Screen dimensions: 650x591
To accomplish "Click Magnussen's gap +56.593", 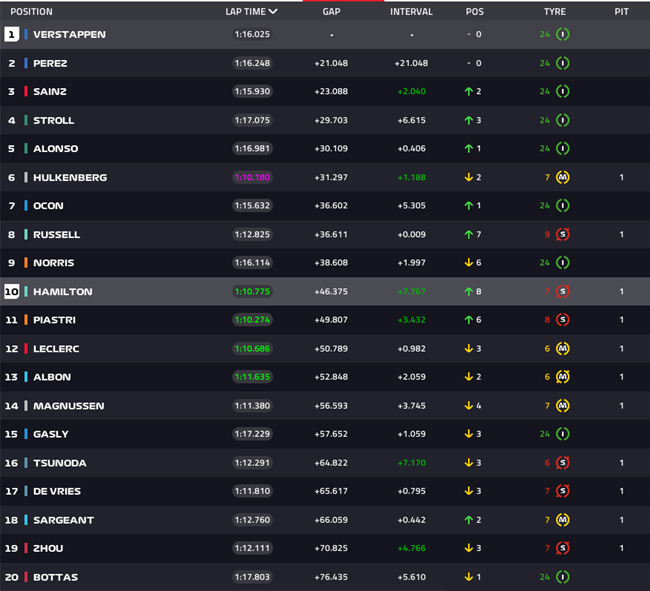I will coord(331,406).
